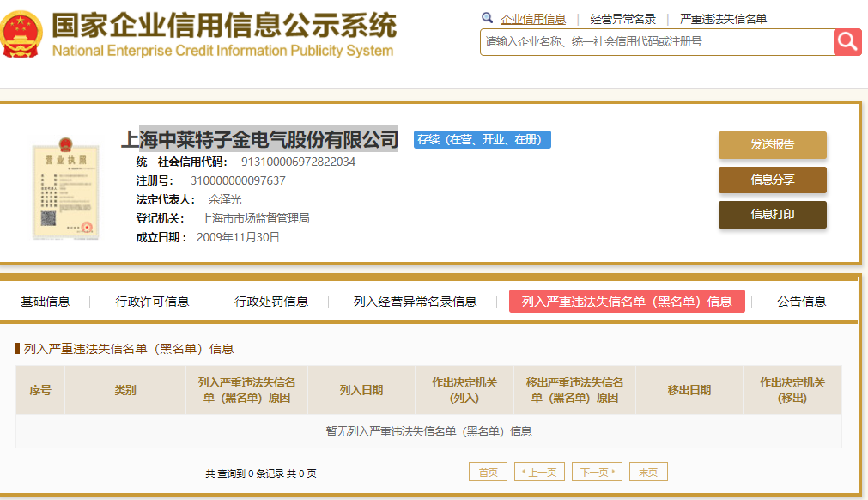This screenshot has height=500, width=868.
Task: Click the 作出决定机关(列入) column header
Action: tap(464, 390)
